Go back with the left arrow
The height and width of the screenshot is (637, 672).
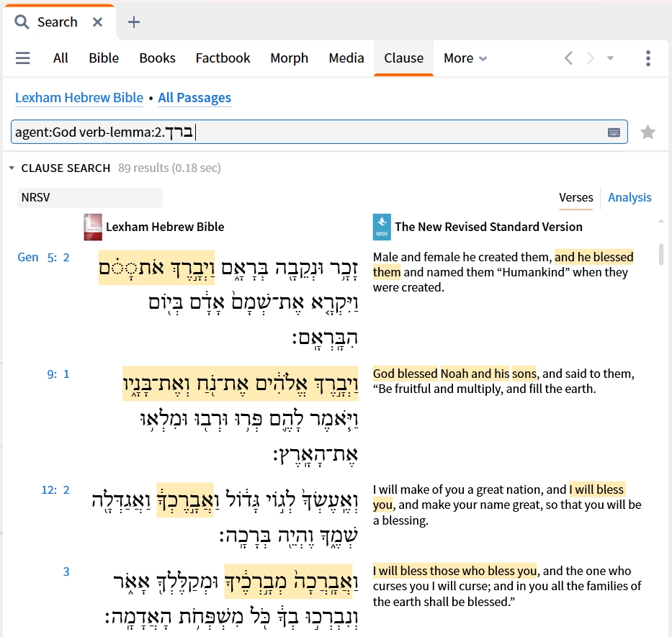pyautogui.click(x=569, y=58)
